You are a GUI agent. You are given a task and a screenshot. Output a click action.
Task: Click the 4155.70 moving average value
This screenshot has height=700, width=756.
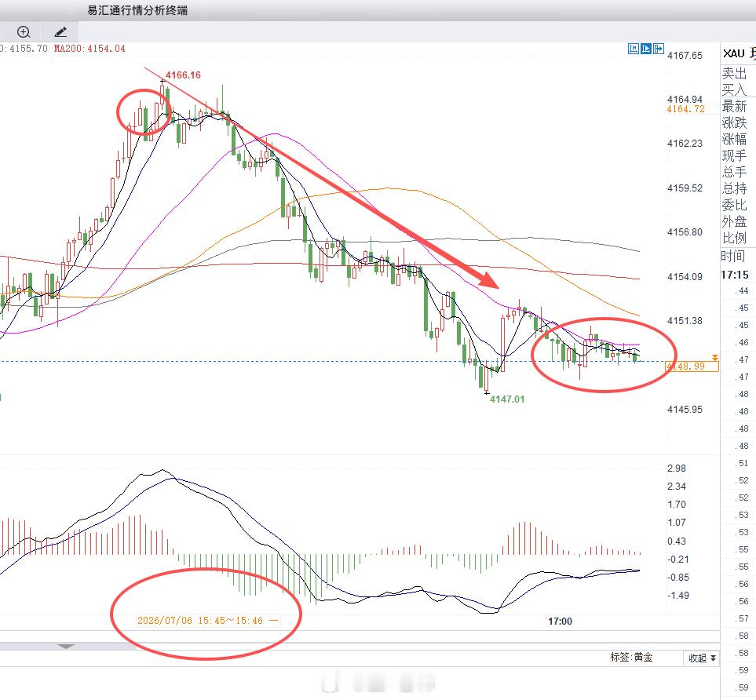click(29, 49)
